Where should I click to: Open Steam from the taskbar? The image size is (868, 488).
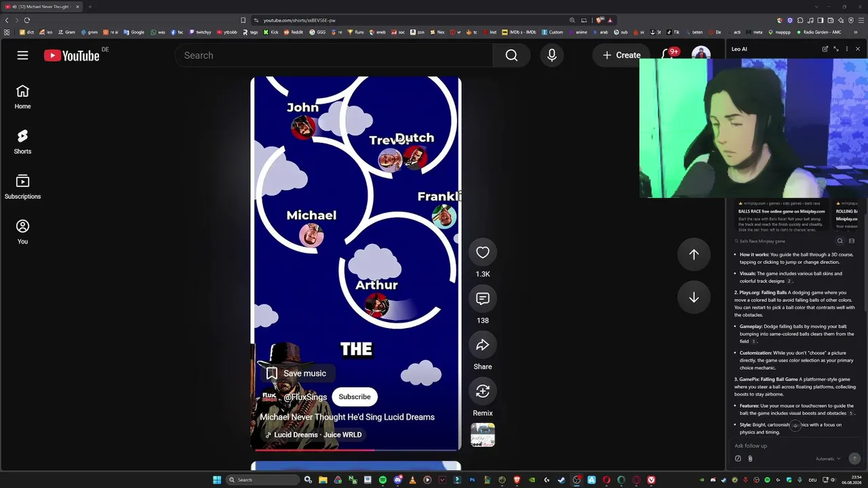click(x=561, y=480)
